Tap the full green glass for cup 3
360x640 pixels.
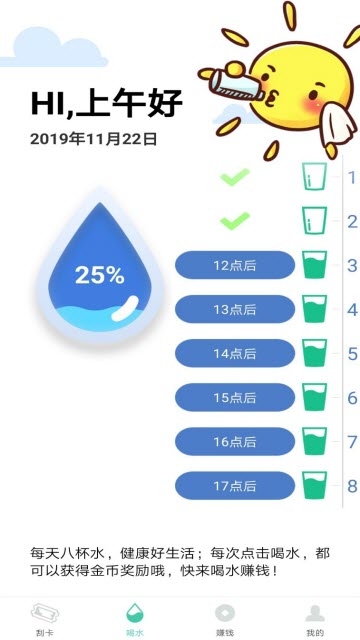[x=314, y=264]
